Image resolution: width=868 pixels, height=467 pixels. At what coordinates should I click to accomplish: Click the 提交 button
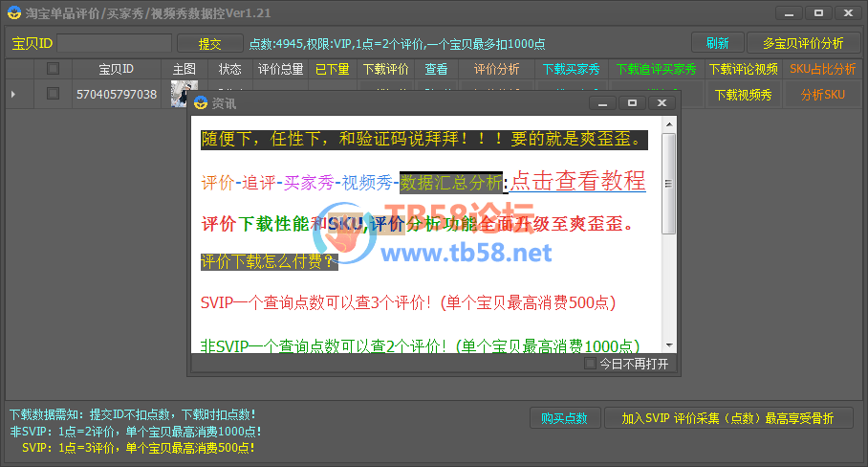point(209,44)
